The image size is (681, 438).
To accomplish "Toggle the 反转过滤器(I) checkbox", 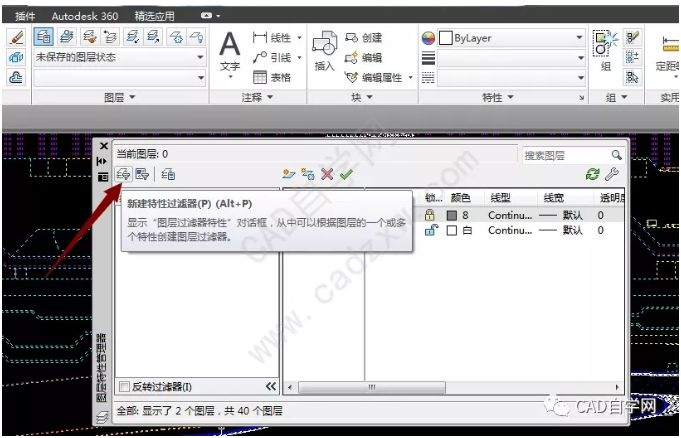I will pos(124,387).
